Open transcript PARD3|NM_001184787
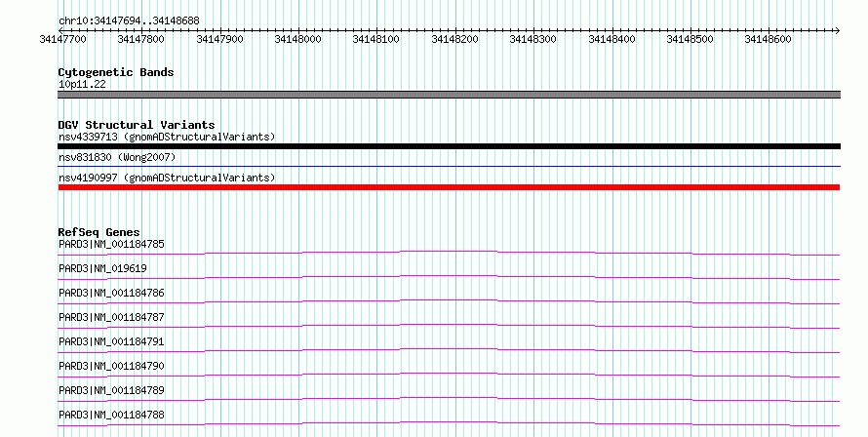The height and width of the screenshot is (437, 868). click(x=111, y=317)
